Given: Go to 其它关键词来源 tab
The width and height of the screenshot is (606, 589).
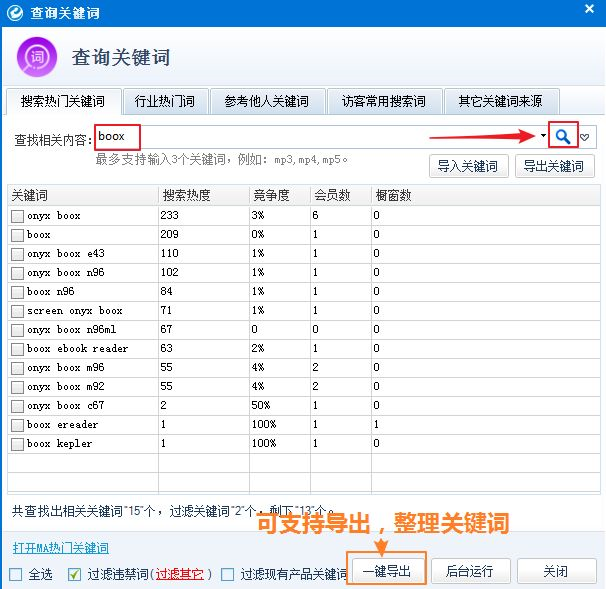Looking at the screenshot, I should 501,101.
